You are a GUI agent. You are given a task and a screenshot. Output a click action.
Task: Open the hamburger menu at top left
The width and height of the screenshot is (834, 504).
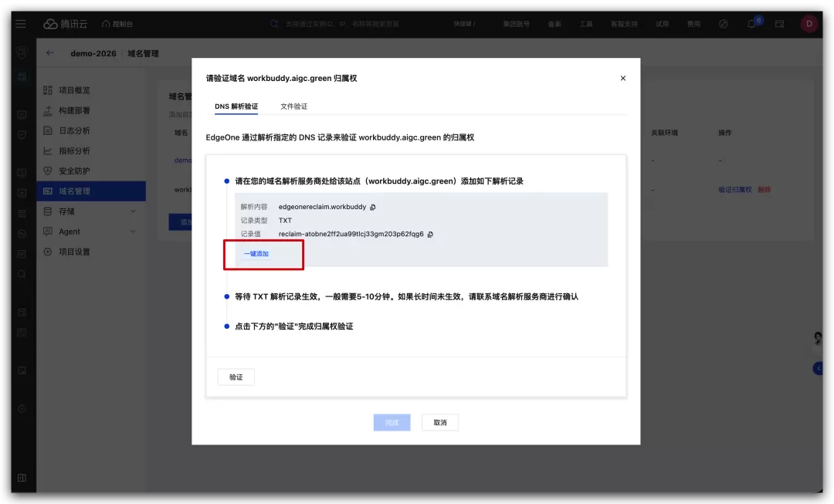21,24
